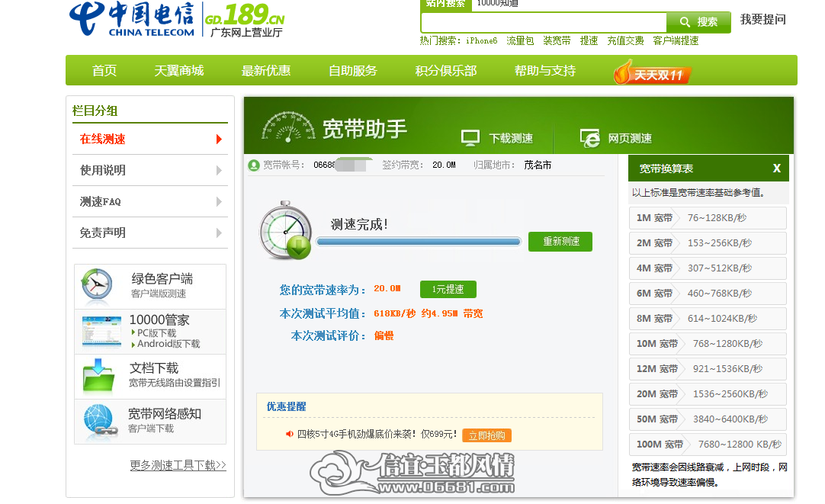Image resolution: width=825 pixels, height=504 pixels.
Task: Switch to the 下载测速 tab
Action: (497, 138)
